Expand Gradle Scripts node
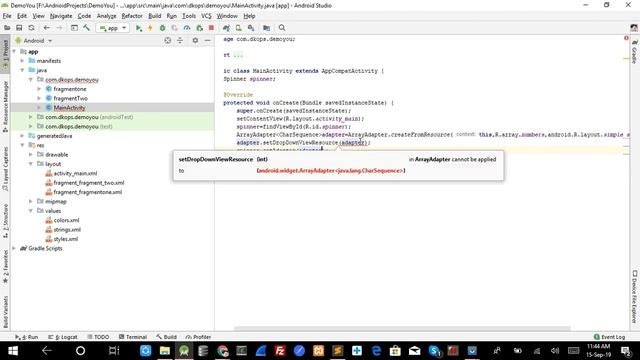 15,248
